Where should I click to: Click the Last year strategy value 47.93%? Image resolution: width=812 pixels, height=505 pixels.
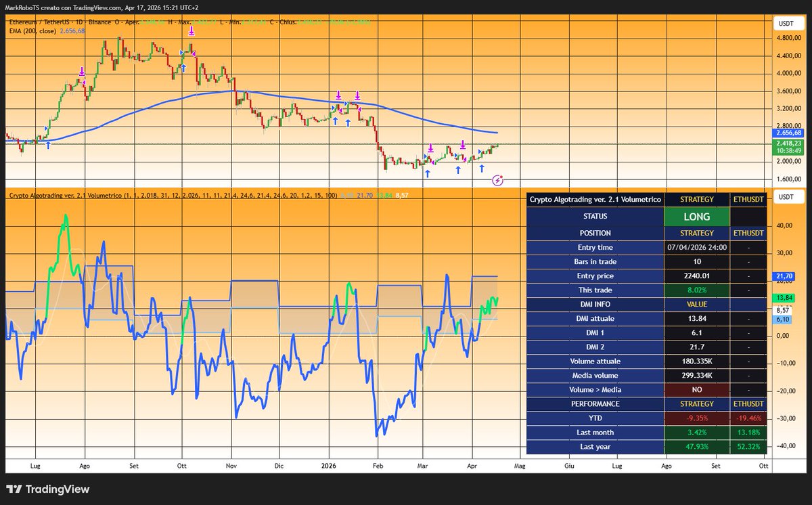(x=697, y=447)
